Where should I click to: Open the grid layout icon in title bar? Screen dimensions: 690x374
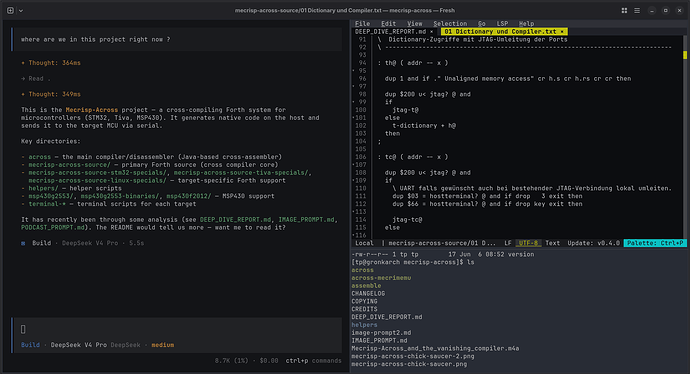(x=624, y=11)
